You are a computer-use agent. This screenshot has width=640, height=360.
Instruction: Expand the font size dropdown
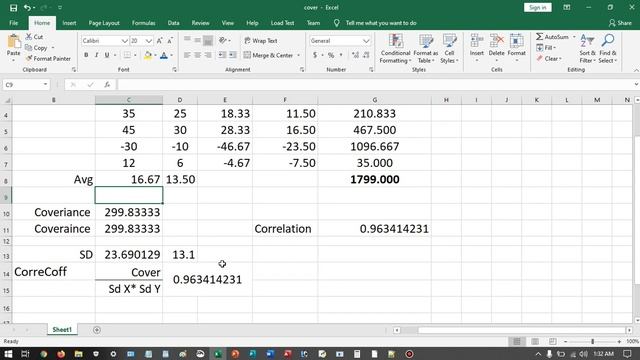(149, 41)
